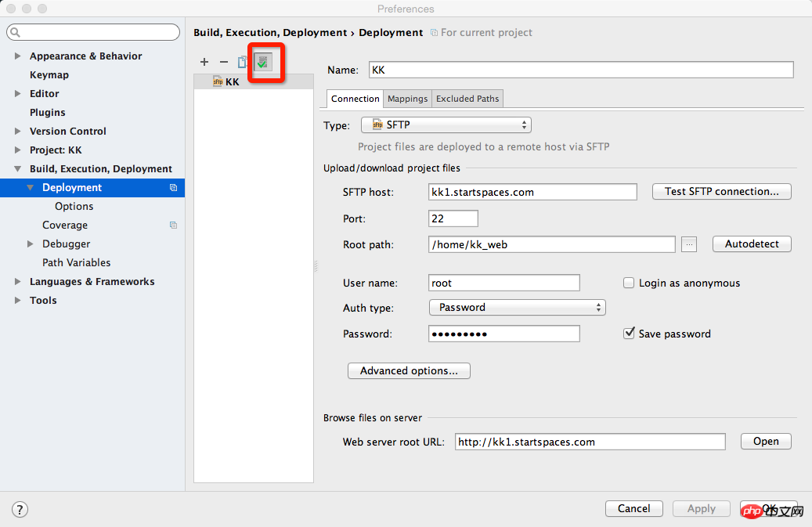Toggle Login as anonymous checkbox
Image resolution: width=812 pixels, height=527 pixels.
point(629,283)
